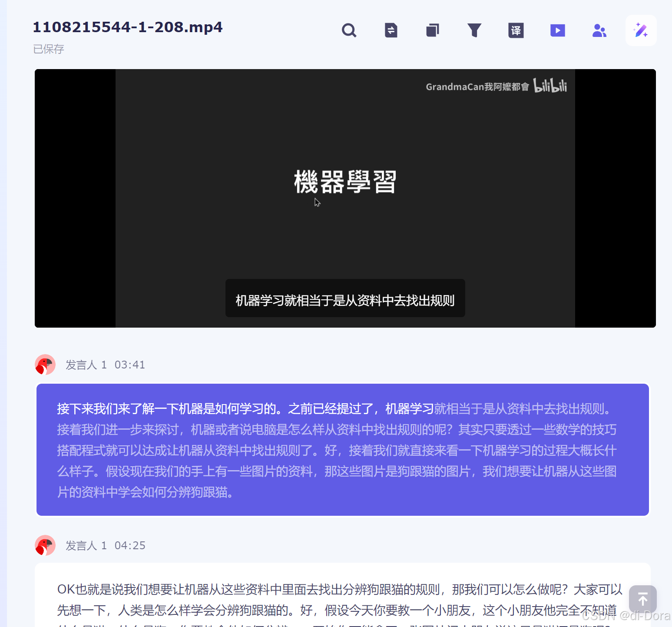Click the 已保存 status text
Viewport: 672px width, 627px height.
tap(49, 49)
